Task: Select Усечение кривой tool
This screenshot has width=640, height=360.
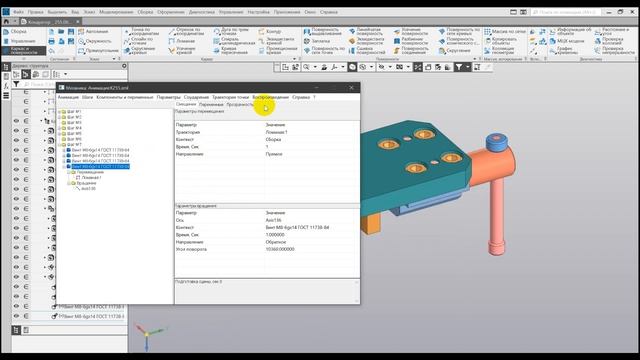Action: pos(182,50)
